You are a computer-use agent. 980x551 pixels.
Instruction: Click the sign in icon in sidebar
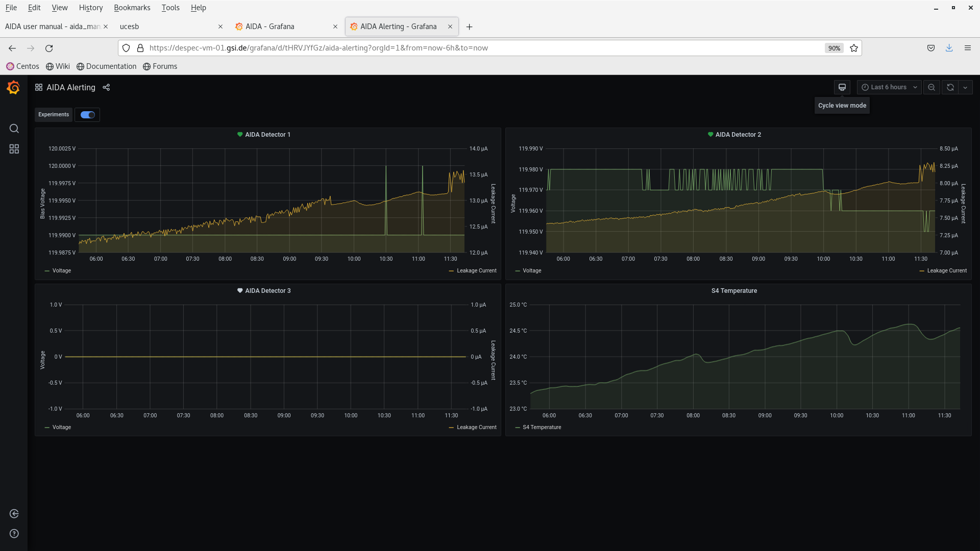coord(14,514)
